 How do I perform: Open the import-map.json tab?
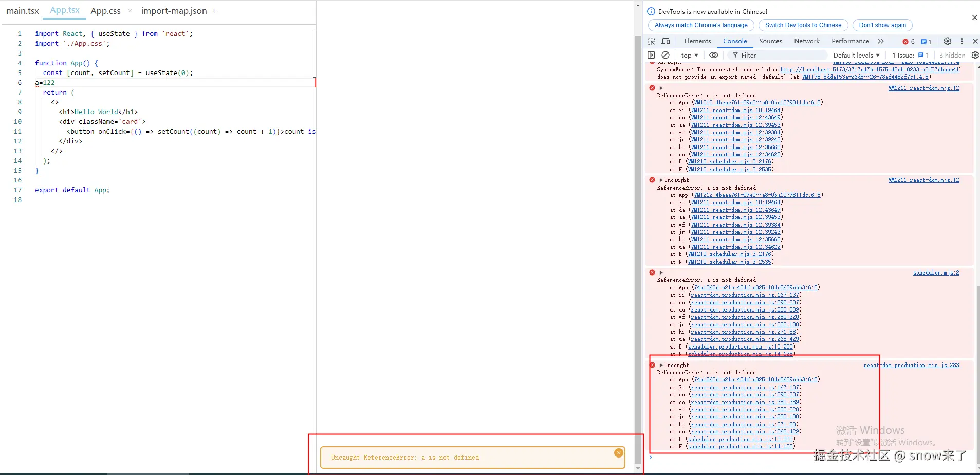174,11
